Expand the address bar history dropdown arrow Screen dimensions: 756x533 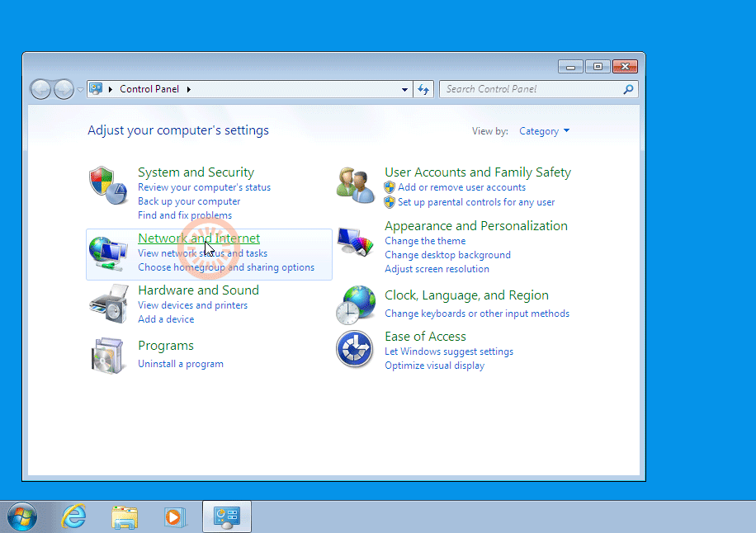tap(404, 89)
